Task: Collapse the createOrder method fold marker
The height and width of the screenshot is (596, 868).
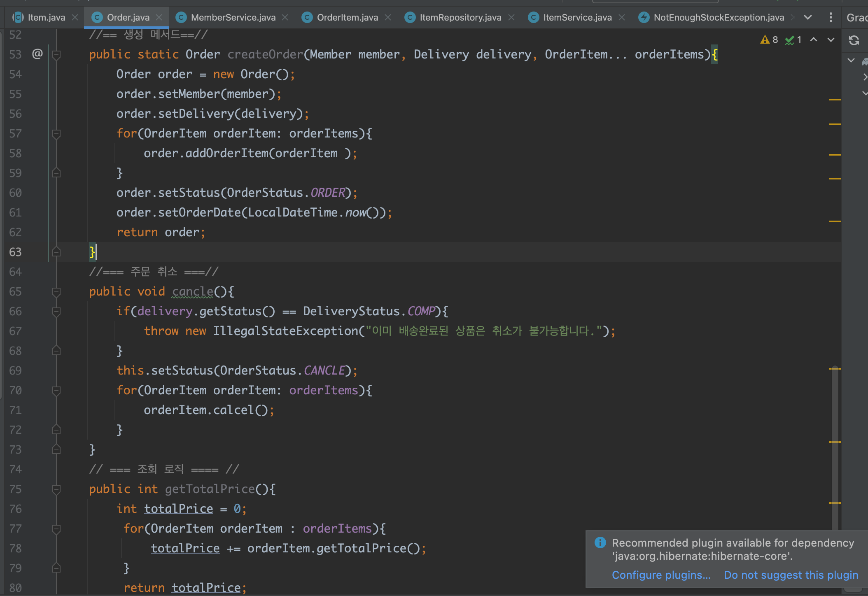Action: [x=56, y=54]
